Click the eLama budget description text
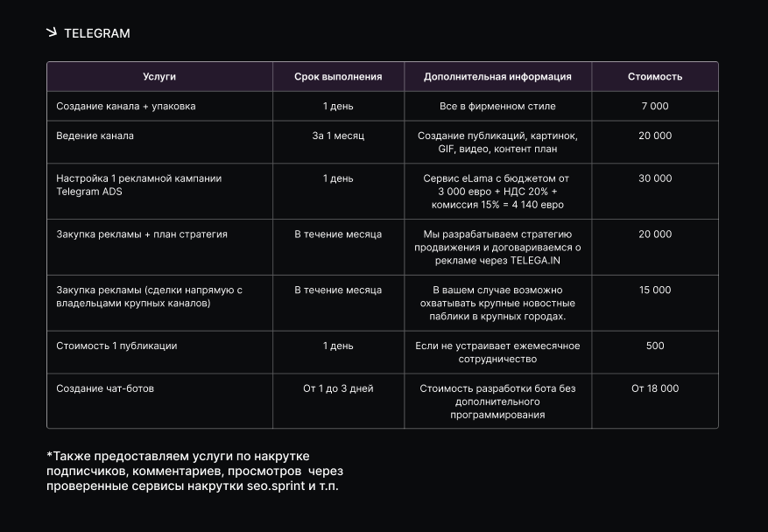 [497, 192]
